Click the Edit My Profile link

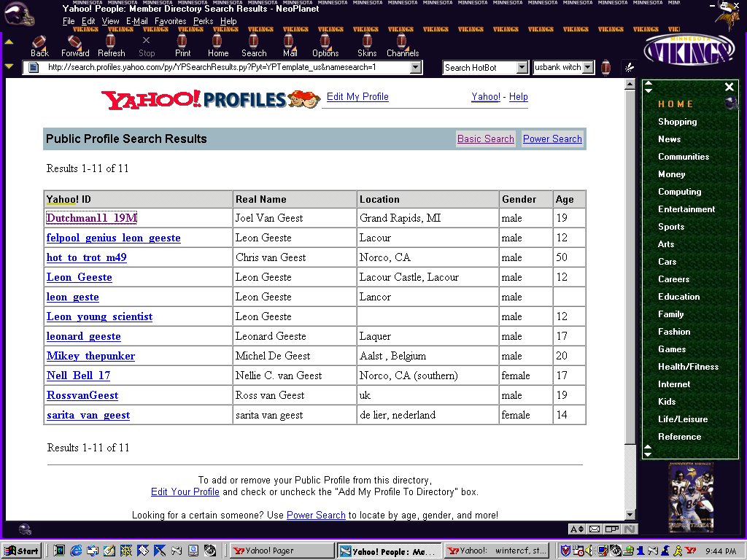[x=357, y=97]
